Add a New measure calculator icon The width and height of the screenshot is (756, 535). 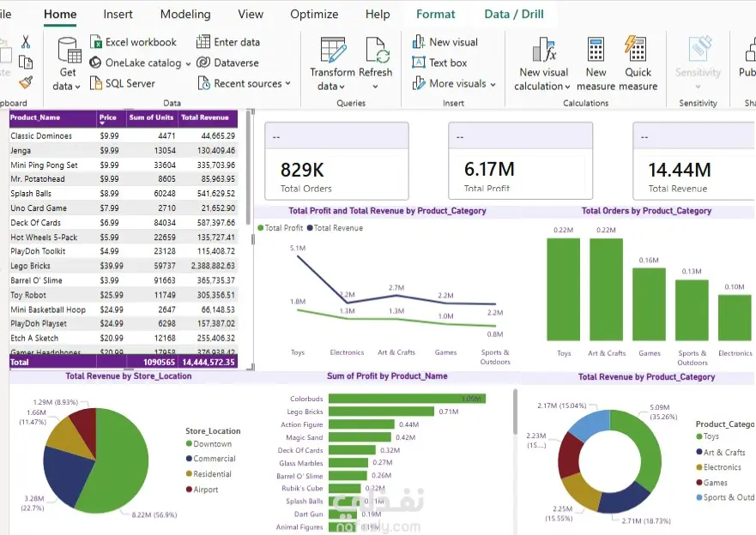(596, 49)
